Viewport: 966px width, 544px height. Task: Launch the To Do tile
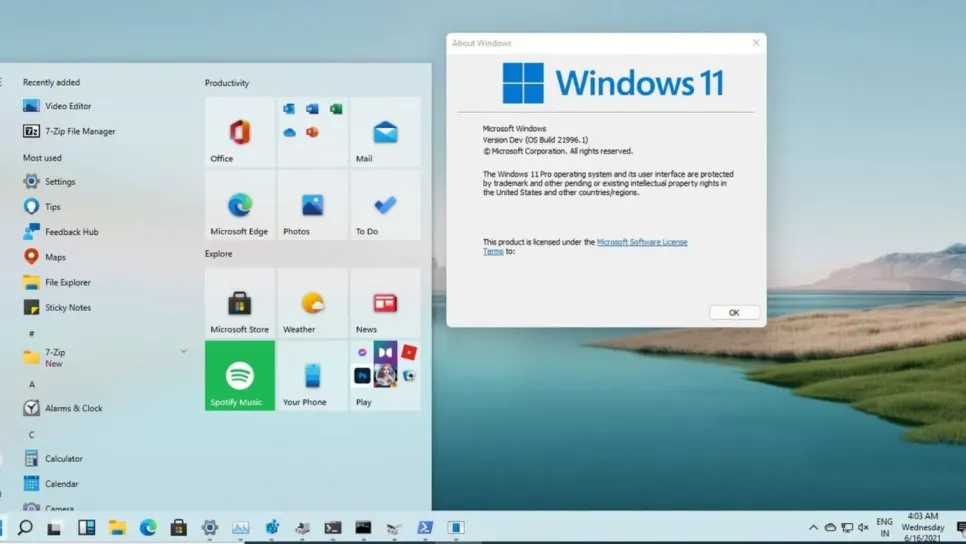click(x=385, y=205)
